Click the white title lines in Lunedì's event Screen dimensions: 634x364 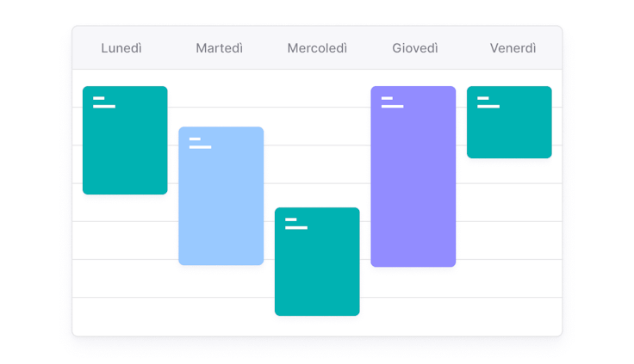(103, 102)
